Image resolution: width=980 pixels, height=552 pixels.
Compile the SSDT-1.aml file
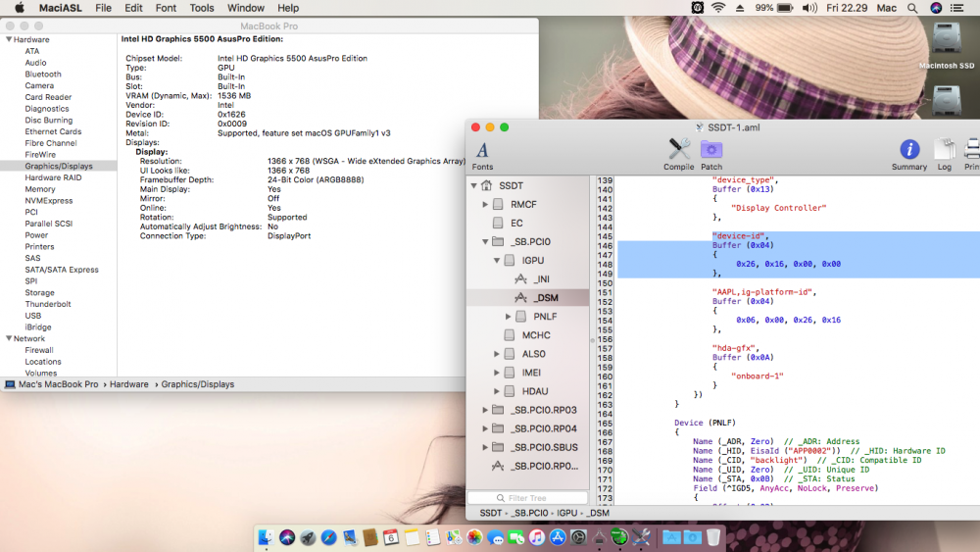click(x=679, y=154)
